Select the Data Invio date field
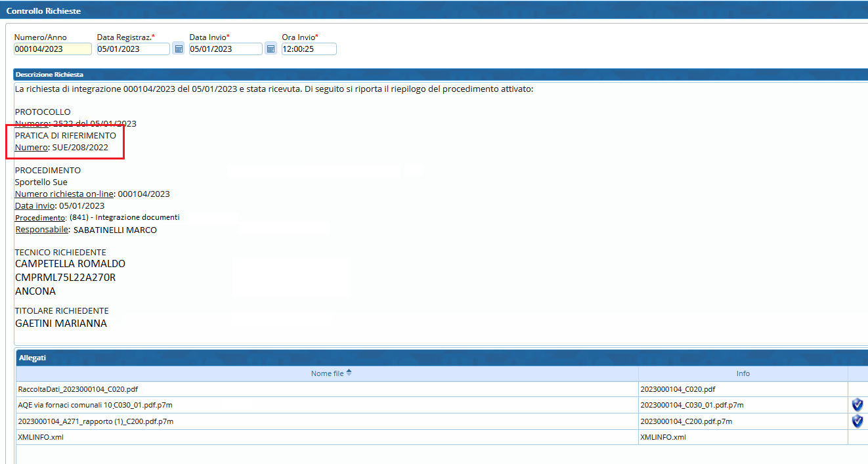The image size is (868, 464). point(225,49)
